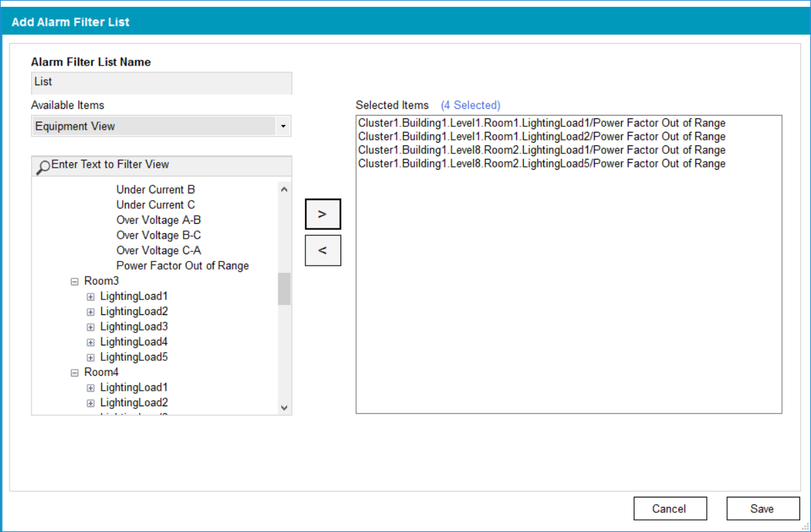Select Power Factor Out of Range in tree
The height and width of the screenshot is (532, 811).
coord(182,266)
